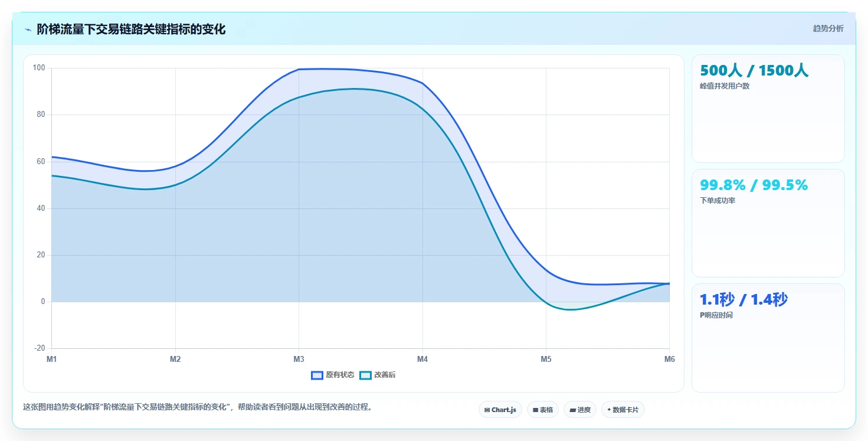The image size is (868, 441).
Task: Click the M3 x-axis label
Action: [299, 359]
